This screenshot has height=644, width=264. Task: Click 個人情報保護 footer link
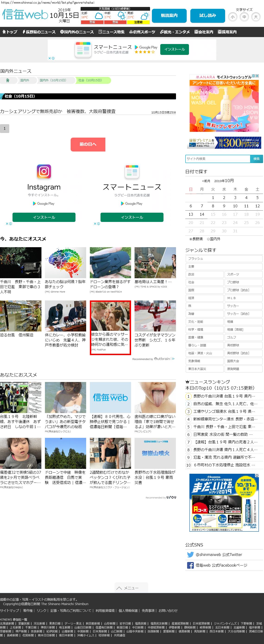pos(128,610)
